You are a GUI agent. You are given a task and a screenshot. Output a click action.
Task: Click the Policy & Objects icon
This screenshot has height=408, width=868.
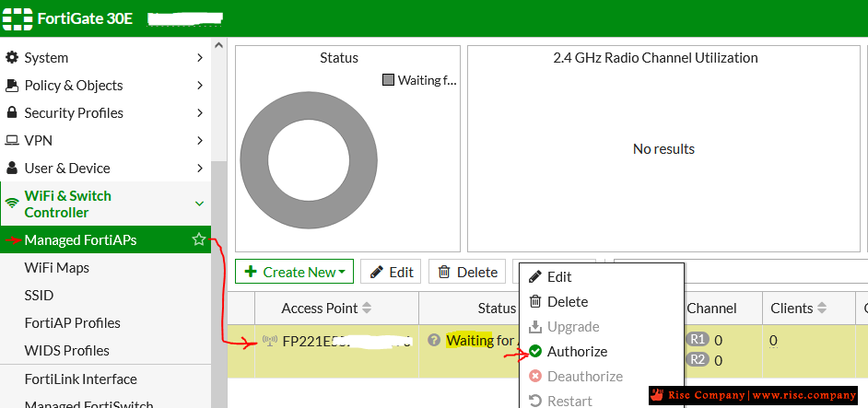12,86
